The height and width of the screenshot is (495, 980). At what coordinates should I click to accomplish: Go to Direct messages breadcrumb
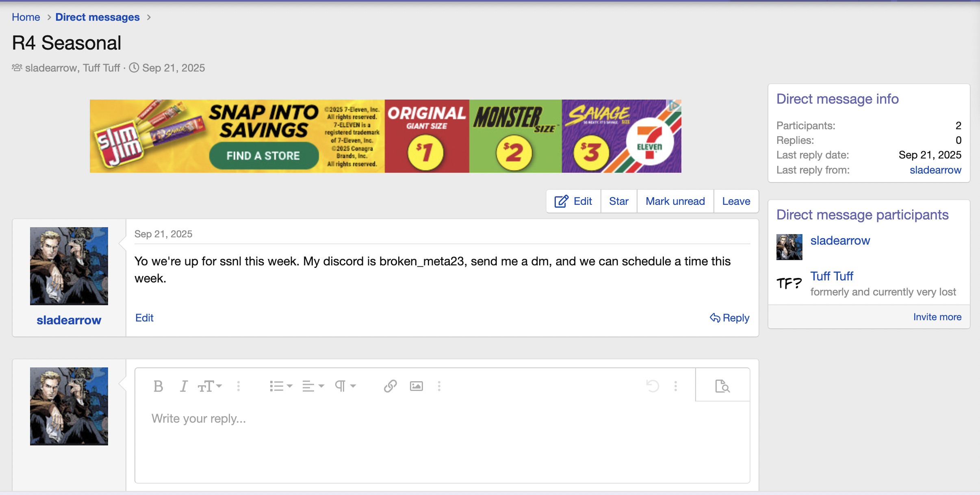(98, 17)
